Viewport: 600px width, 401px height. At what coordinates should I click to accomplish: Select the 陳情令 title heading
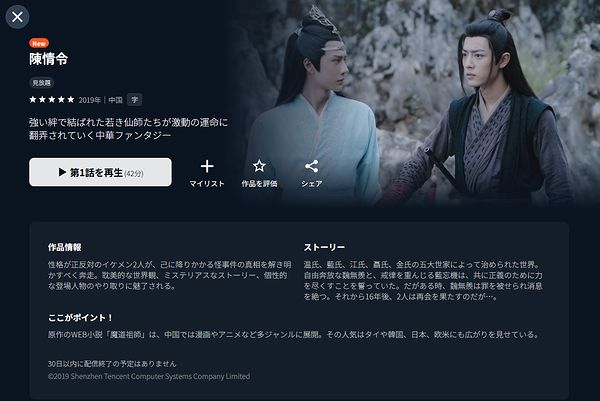pos(49,59)
